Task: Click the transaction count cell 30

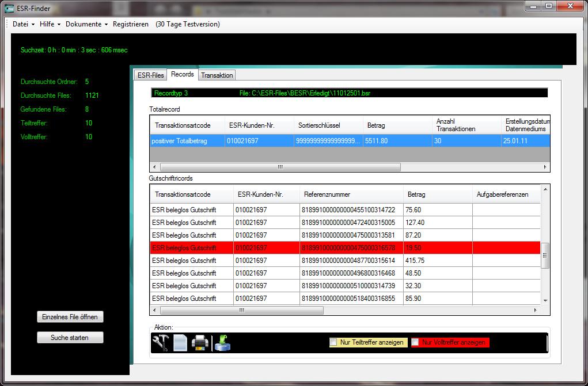Action: 466,141
